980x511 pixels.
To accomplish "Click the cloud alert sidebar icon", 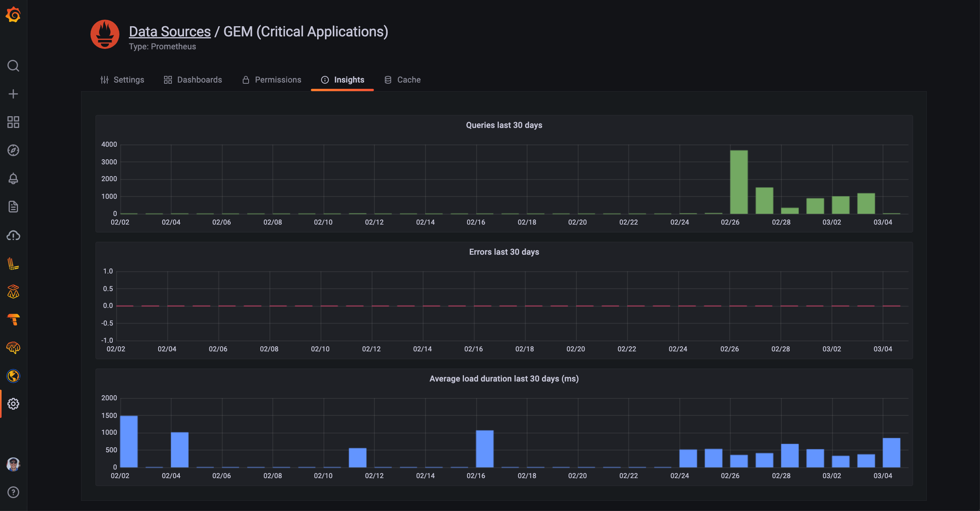I will 13,236.
